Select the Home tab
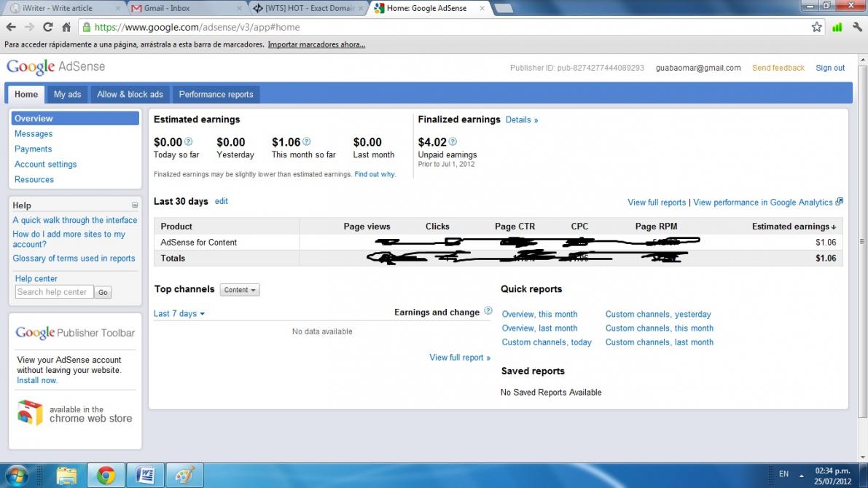Image resolution: width=868 pixels, height=488 pixels. pyautogui.click(x=26, y=95)
